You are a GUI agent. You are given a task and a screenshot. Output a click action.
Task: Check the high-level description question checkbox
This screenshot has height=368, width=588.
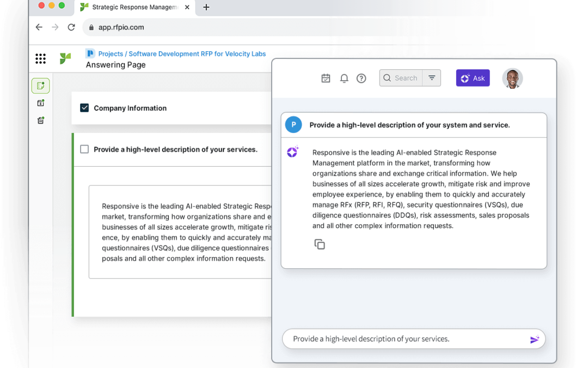pos(84,149)
